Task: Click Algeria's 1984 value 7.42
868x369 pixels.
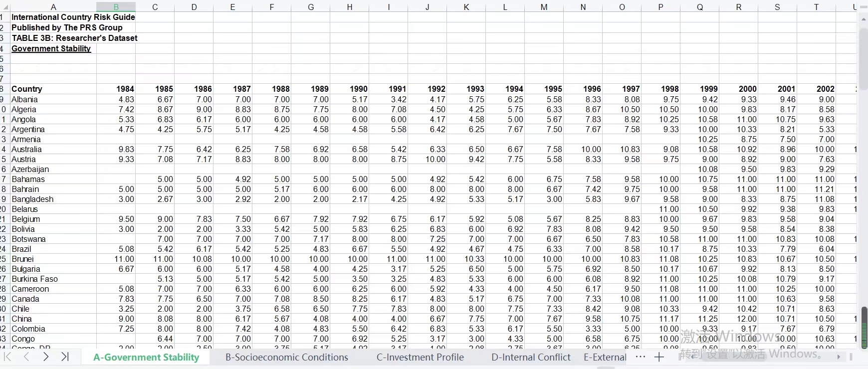Action: tap(116, 109)
